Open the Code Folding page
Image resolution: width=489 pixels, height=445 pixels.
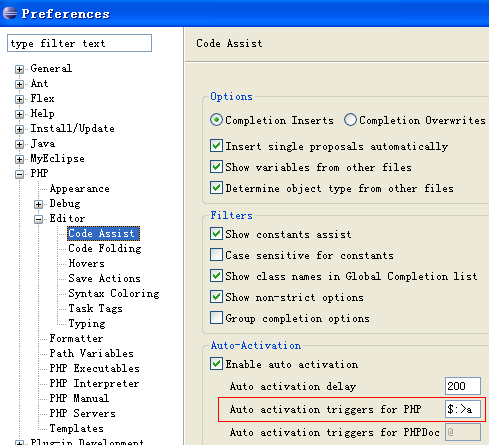105,248
